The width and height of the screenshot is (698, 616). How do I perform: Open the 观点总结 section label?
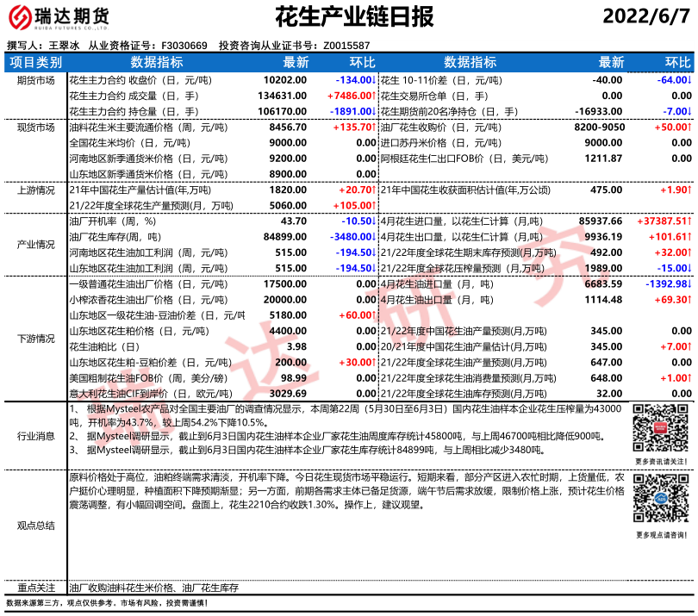point(35,525)
